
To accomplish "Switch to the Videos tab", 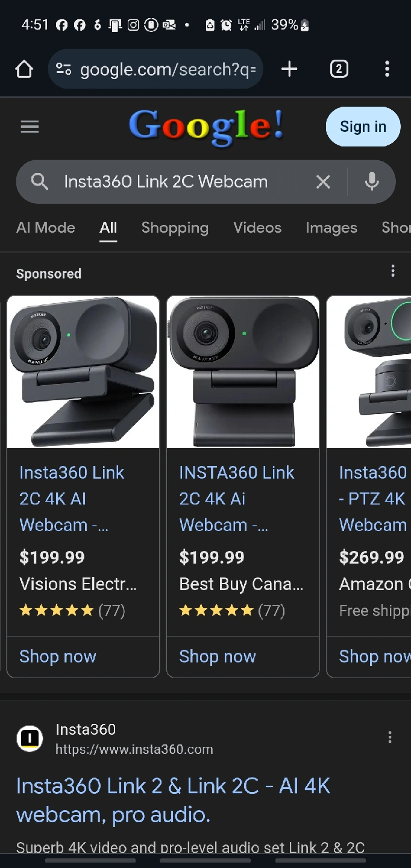I will 257,228.
